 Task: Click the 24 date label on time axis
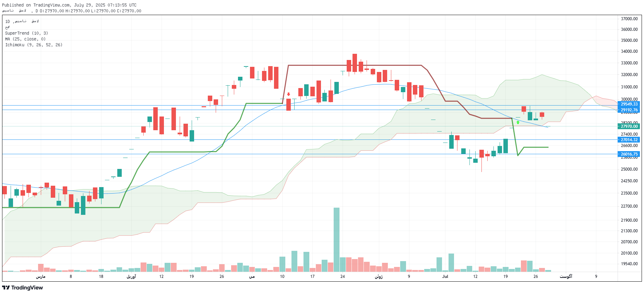pos(343,277)
